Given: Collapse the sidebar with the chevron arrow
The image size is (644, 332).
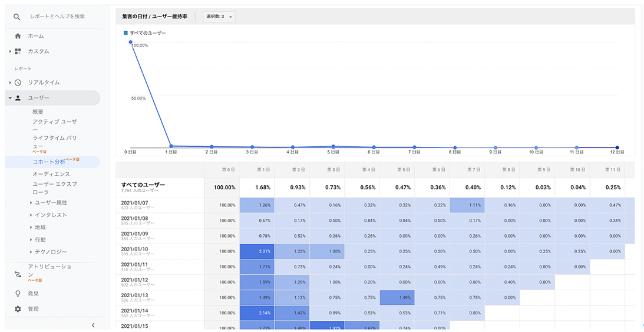Looking at the screenshot, I should point(93,325).
